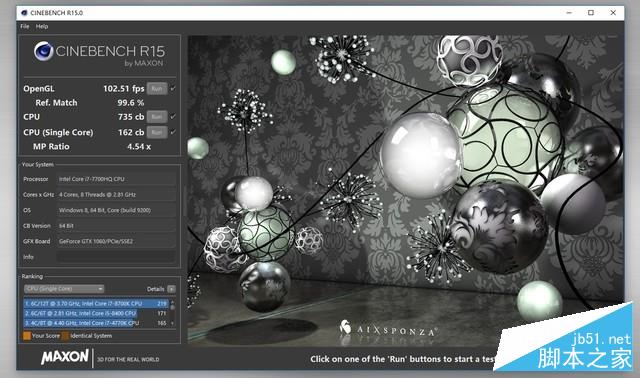Click the Identical System brown swatch
The height and width of the screenshot is (378, 640).
click(x=65, y=336)
